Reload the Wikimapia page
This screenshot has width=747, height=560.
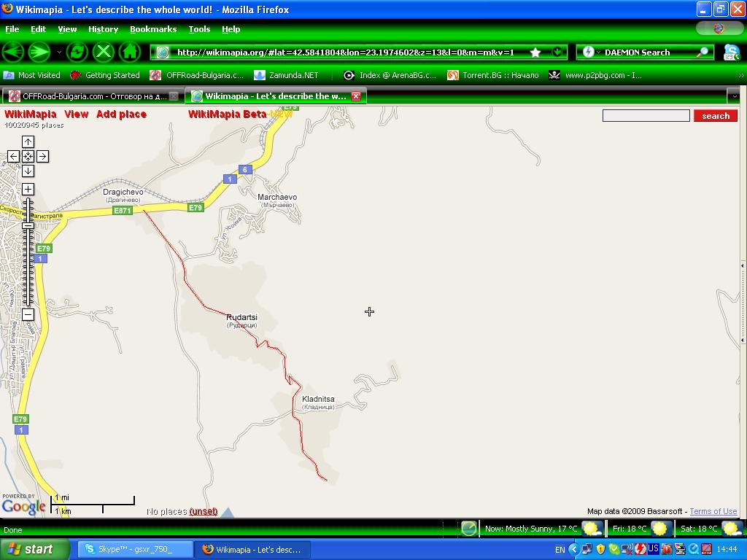(77, 52)
